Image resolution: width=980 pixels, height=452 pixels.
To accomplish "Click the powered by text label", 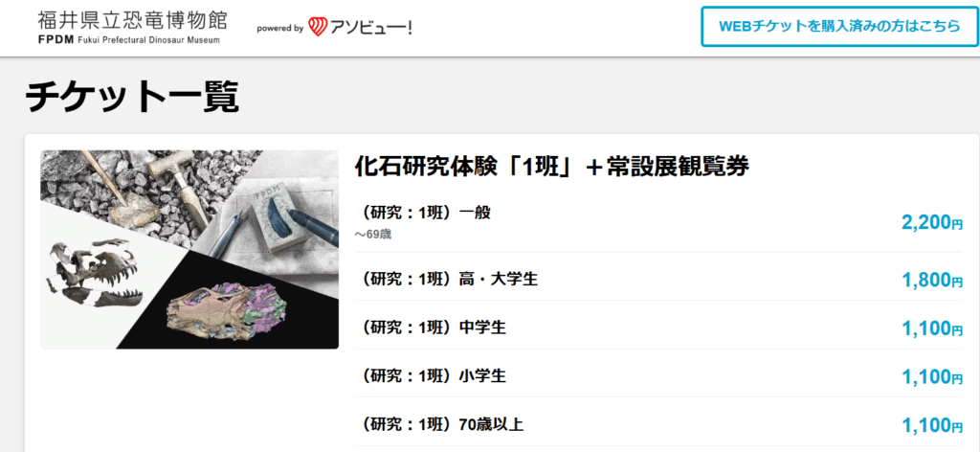I will point(280,28).
